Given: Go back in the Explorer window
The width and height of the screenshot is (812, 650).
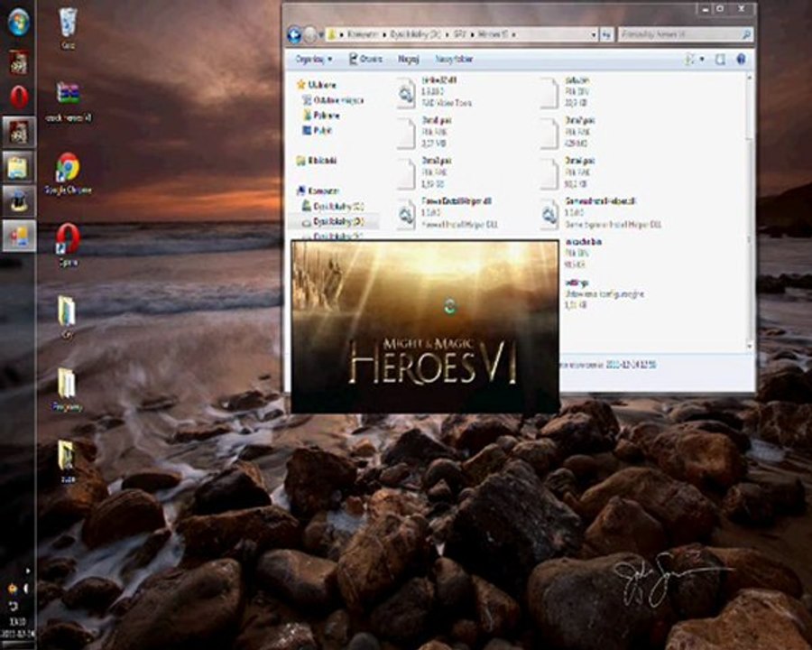Looking at the screenshot, I should (294, 34).
